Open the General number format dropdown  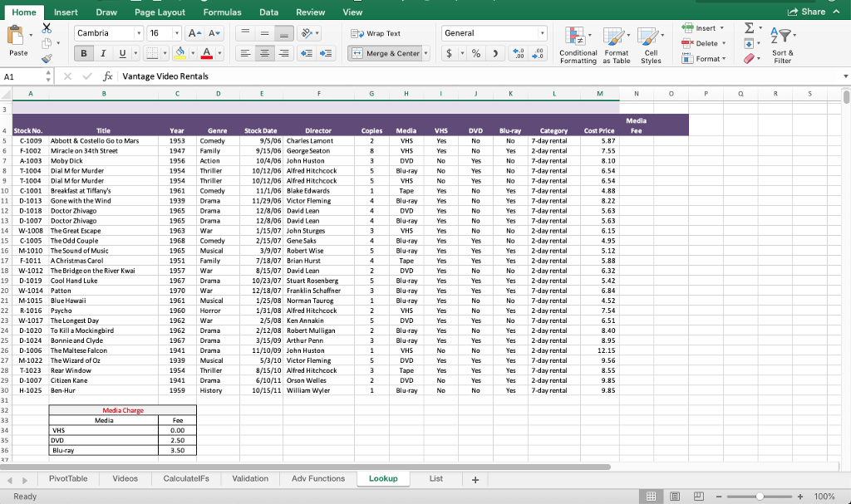[542, 33]
